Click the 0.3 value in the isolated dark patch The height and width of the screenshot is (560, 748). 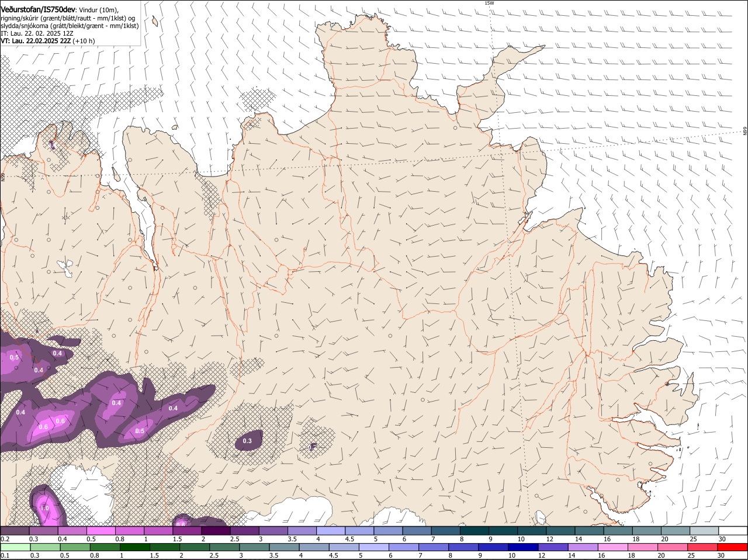(247, 441)
